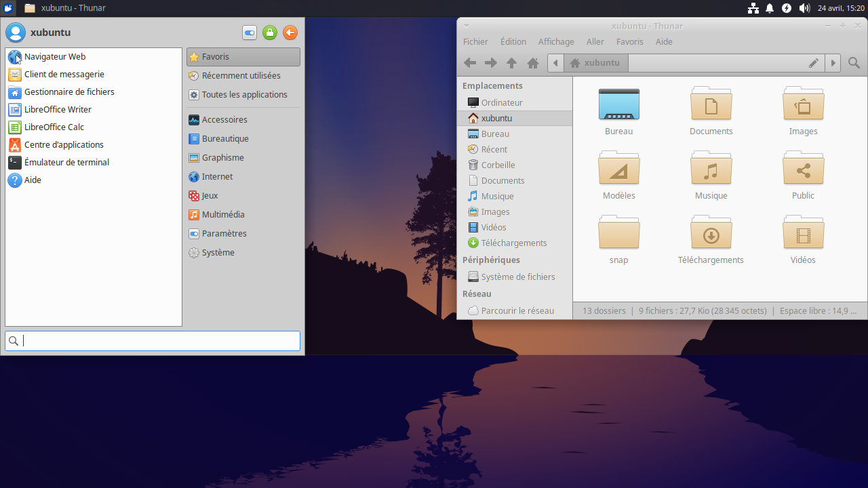The height and width of the screenshot is (488, 868).
Task: Click the Whisker menu search field
Action: [x=153, y=341]
